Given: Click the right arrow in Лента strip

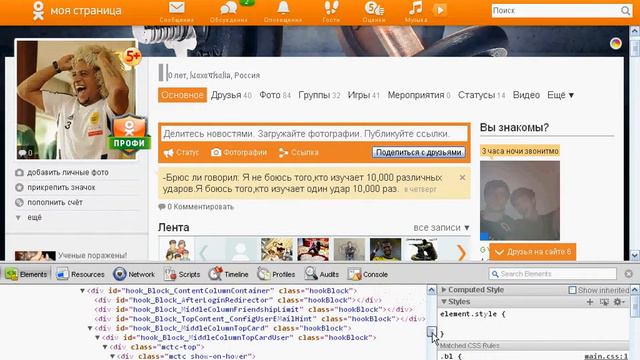Looking at the screenshot, I should click(461, 252).
